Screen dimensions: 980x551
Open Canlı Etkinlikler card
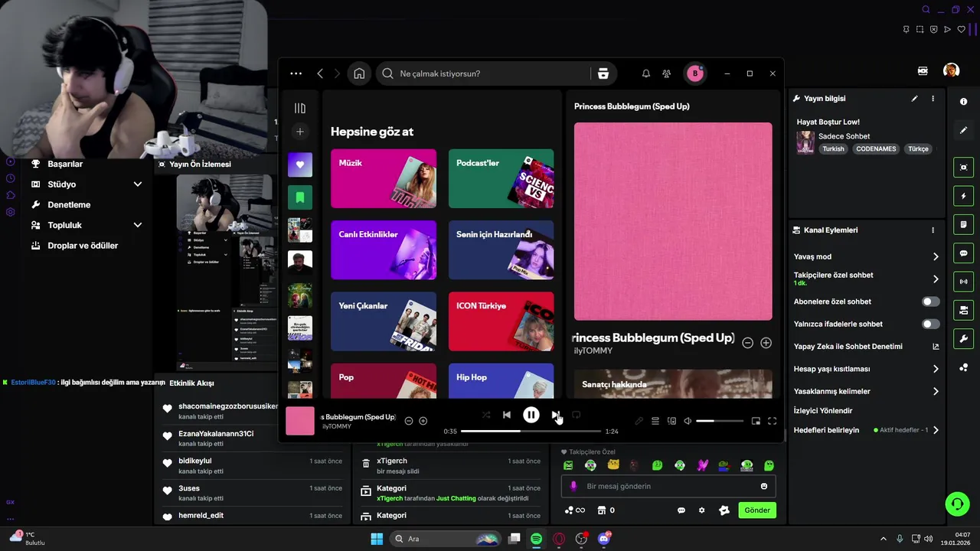tap(384, 249)
